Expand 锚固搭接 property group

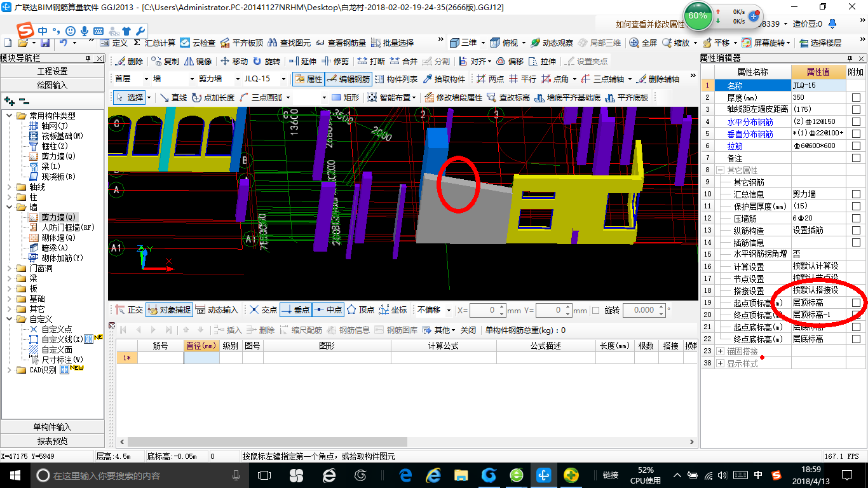721,351
